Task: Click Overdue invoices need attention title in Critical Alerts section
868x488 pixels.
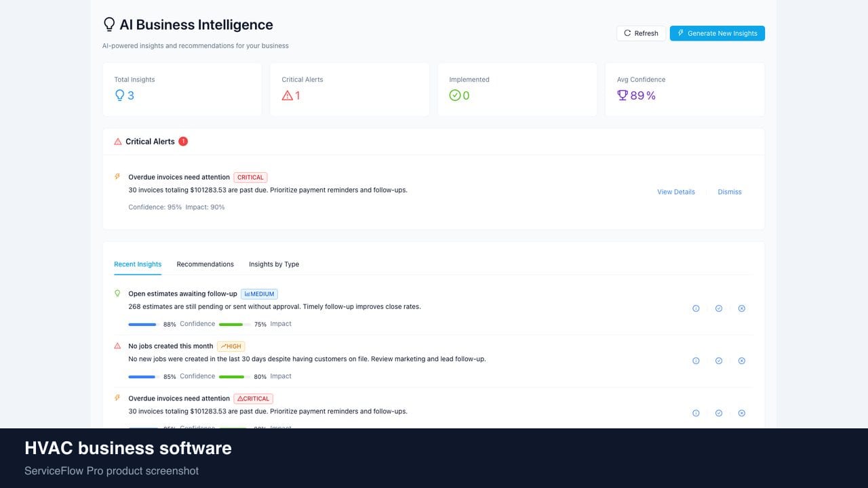Action: click(179, 178)
